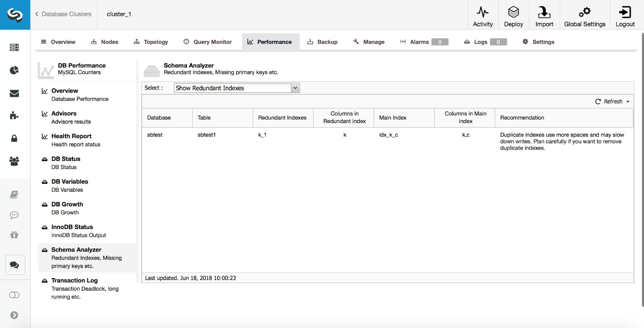Open the puzzle piece integrations icon

coord(14,116)
